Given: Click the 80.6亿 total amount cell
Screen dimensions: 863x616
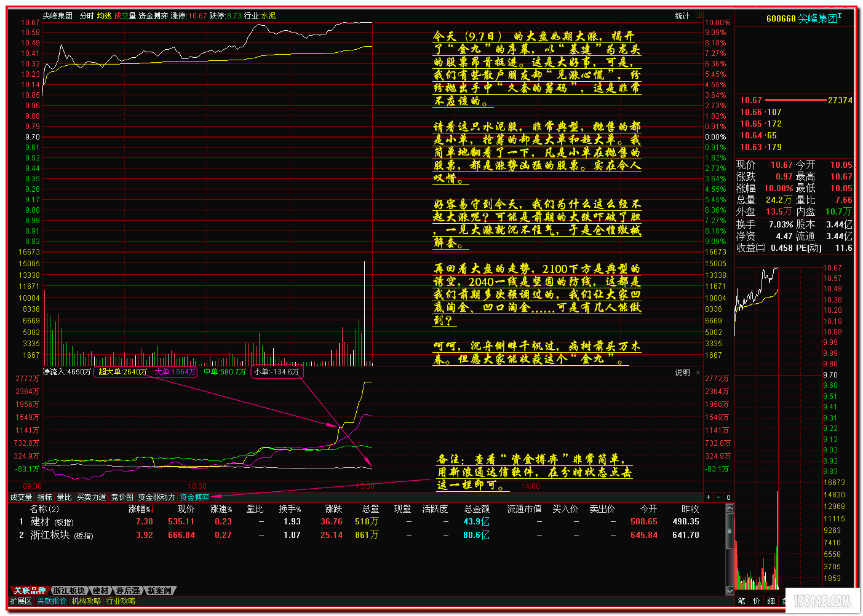Looking at the screenshot, I should click(477, 535).
